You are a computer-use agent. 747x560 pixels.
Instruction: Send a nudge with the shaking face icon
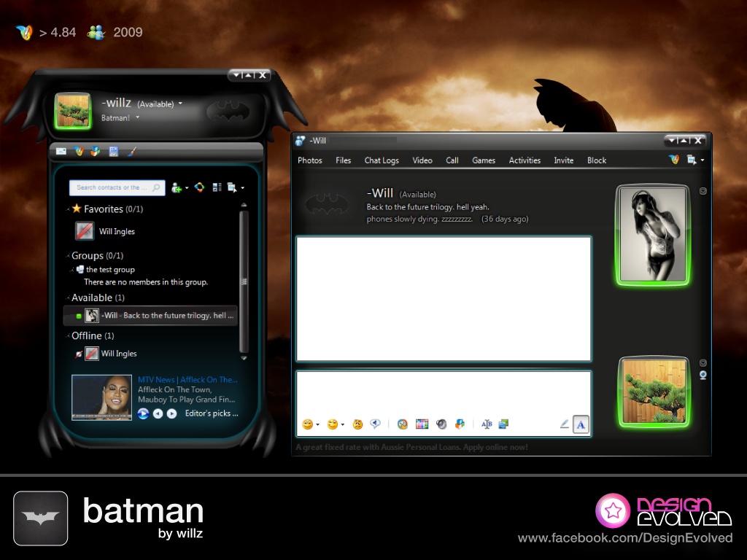pyautogui.click(x=357, y=424)
